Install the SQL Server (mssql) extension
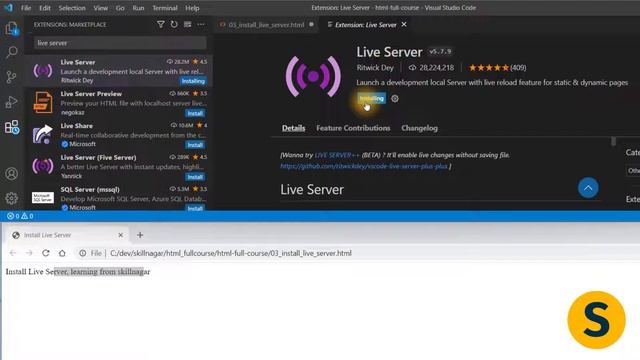 (195, 208)
